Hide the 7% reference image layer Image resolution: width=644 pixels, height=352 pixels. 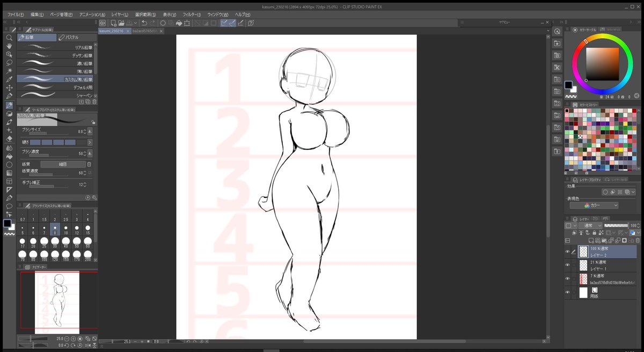[x=568, y=278]
